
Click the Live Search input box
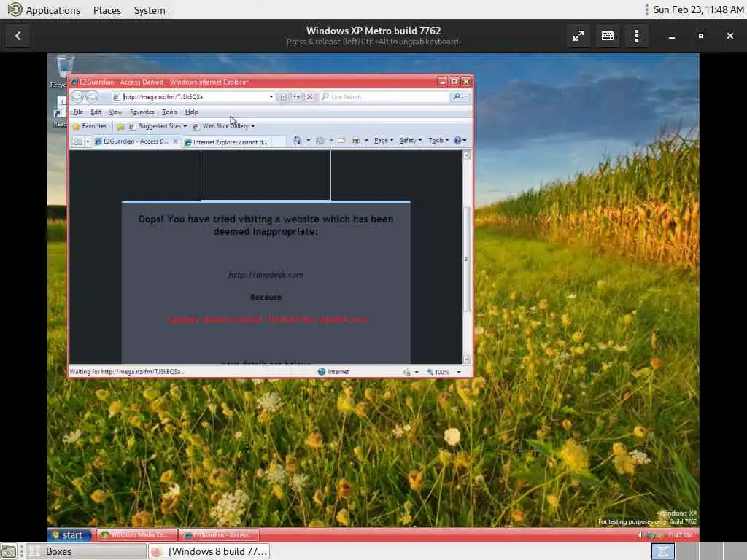tap(384, 97)
